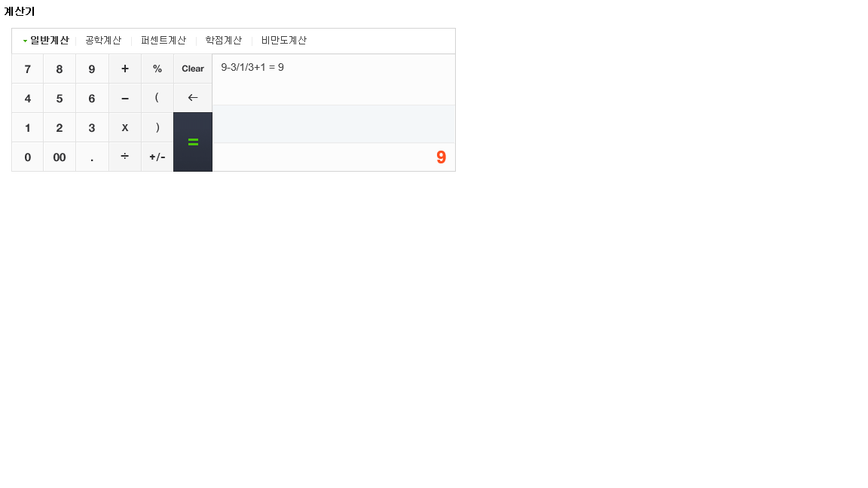Open the 비만도계산 tab
This screenshot has width=868, height=488.
pos(284,41)
